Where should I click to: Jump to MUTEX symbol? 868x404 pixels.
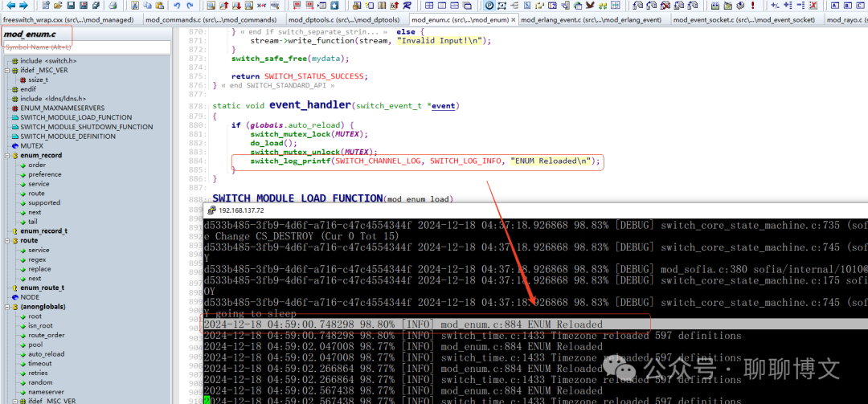coord(31,145)
